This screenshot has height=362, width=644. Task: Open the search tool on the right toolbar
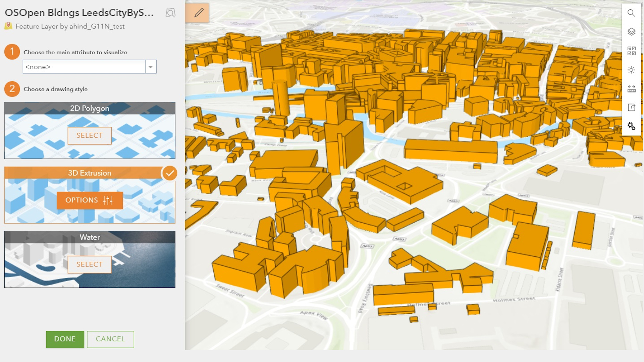pos(631,13)
